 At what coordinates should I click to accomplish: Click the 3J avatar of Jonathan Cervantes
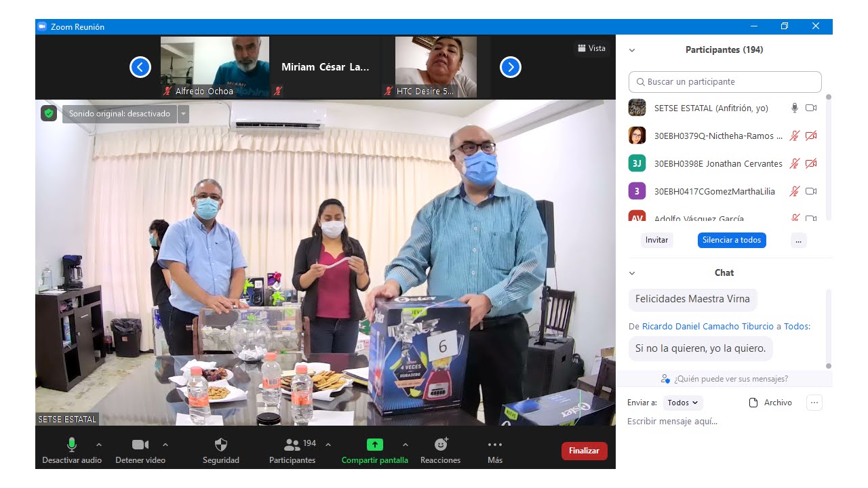coord(637,163)
